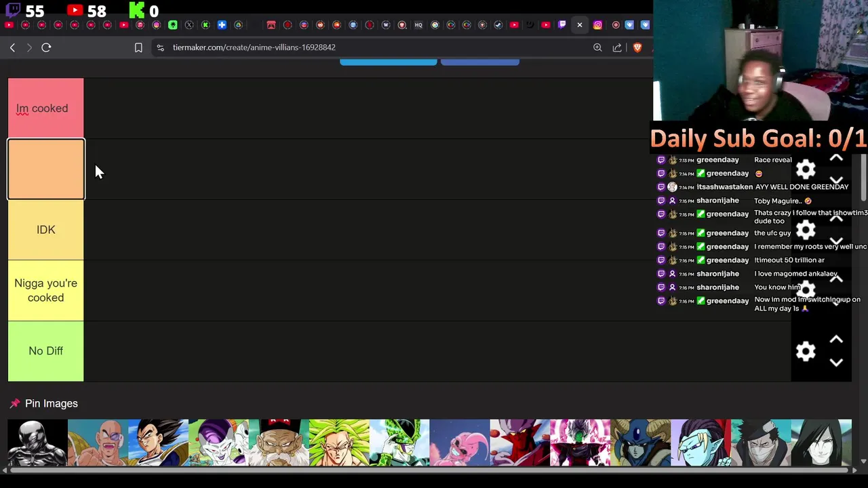Go back to the previous page
Screen dimensions: 868x488
[12, 47]
